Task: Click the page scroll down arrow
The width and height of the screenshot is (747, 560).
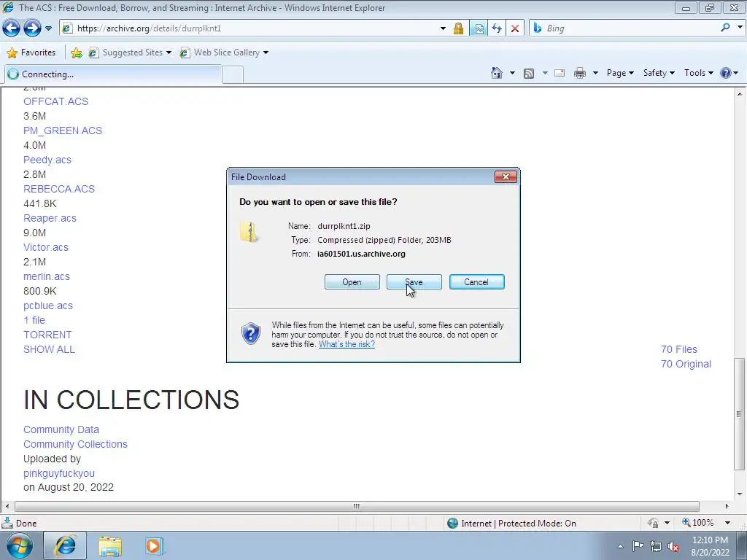Action: [x=740, y=494]
